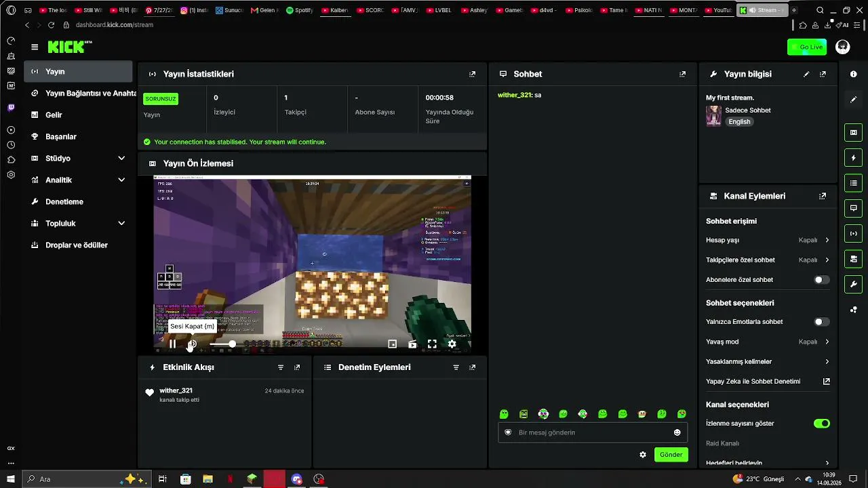
Task: Filter the Etkinlik Akışı feed
Action: click(x=281, y=367)
